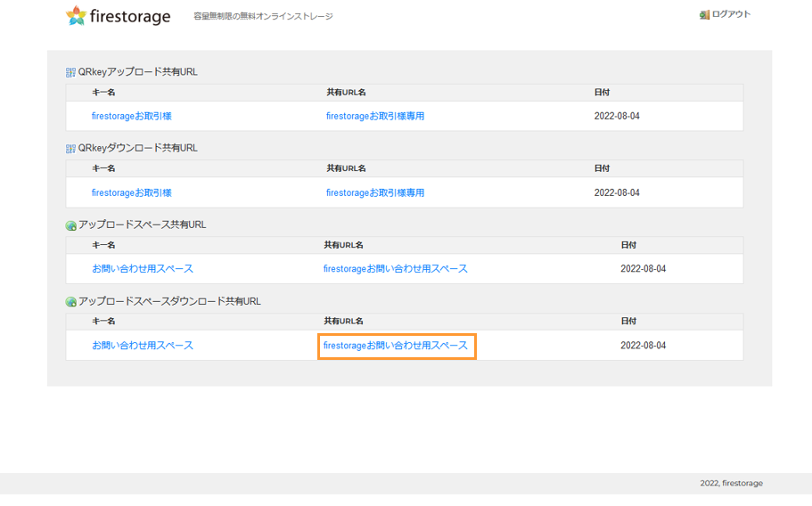This screenshot has height=506, width=812.
Task: Click globe icon beside アップロードスペース共有URL
Action: click(71, 225)
